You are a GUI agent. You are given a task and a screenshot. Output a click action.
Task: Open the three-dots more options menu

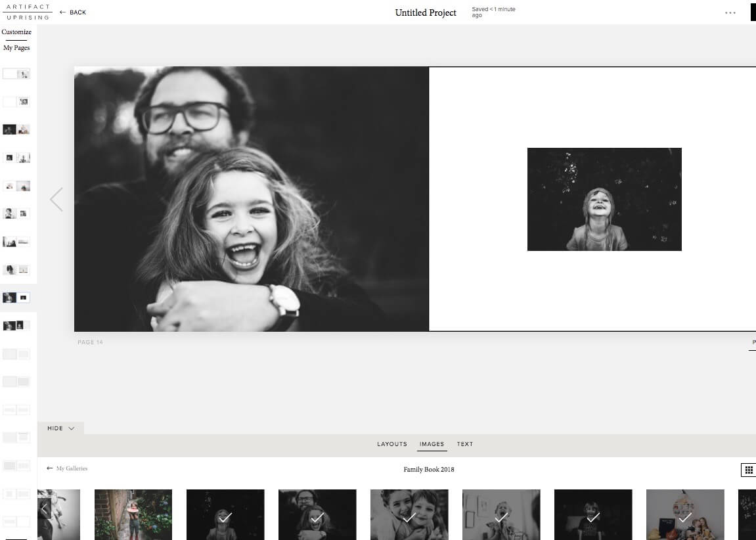tap(730, 12)
